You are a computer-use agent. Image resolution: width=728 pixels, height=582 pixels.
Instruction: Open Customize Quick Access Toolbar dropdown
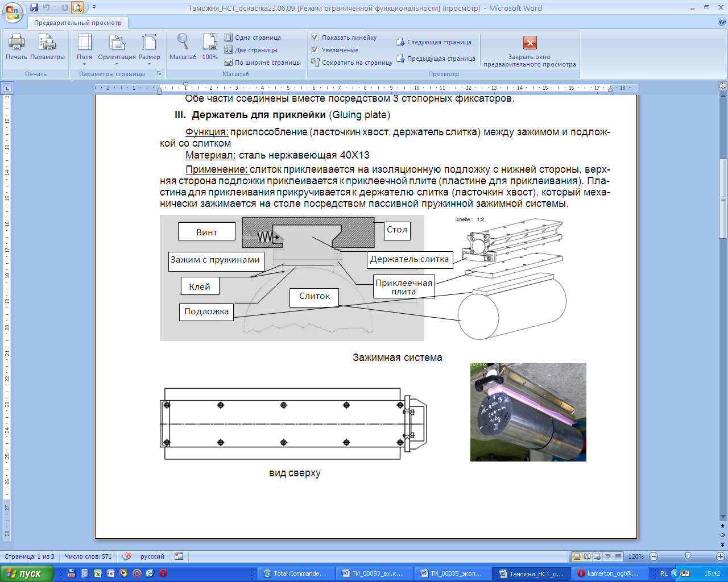coord(94,8)
